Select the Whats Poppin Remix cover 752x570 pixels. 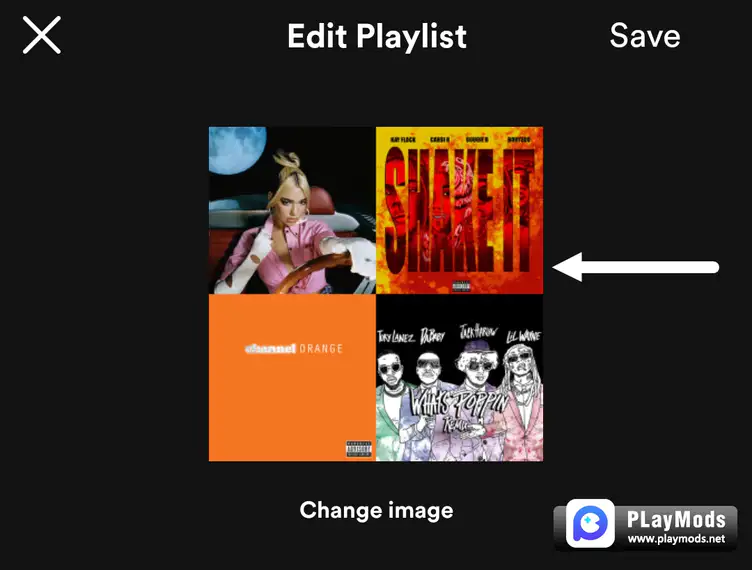(x=459, y=378)
